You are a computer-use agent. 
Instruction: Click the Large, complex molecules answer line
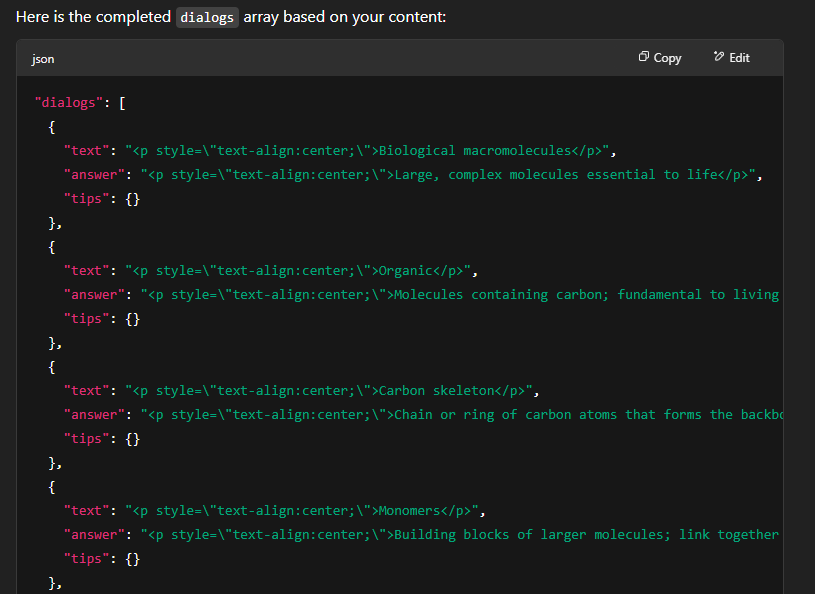pos(413,175)
